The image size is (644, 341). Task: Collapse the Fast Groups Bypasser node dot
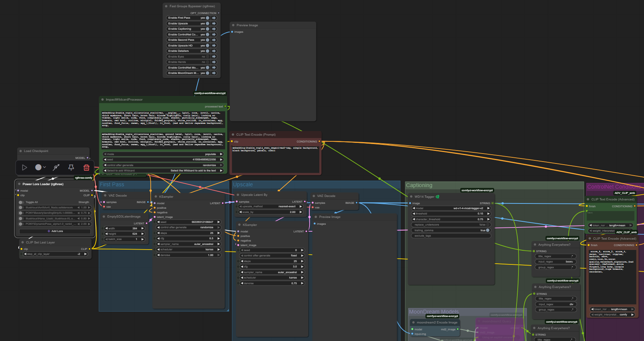pyautogui.click(x=166, y=6)
